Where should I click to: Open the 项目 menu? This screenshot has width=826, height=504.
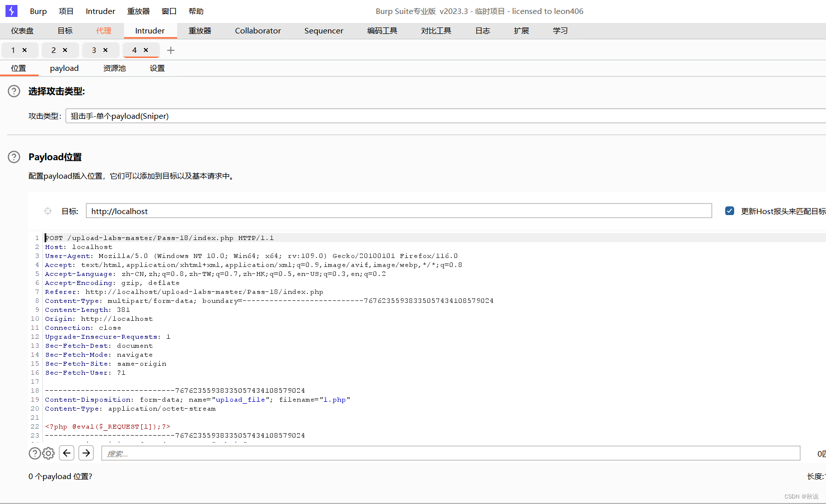pyautogui.click(x=66, y=11)
